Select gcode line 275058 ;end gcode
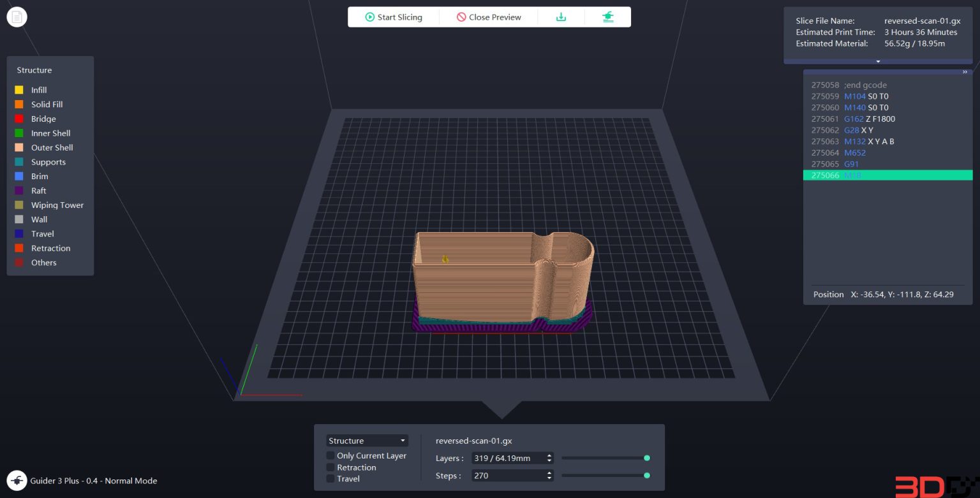This screenshot has height=498, width=980. click(887, 85)
